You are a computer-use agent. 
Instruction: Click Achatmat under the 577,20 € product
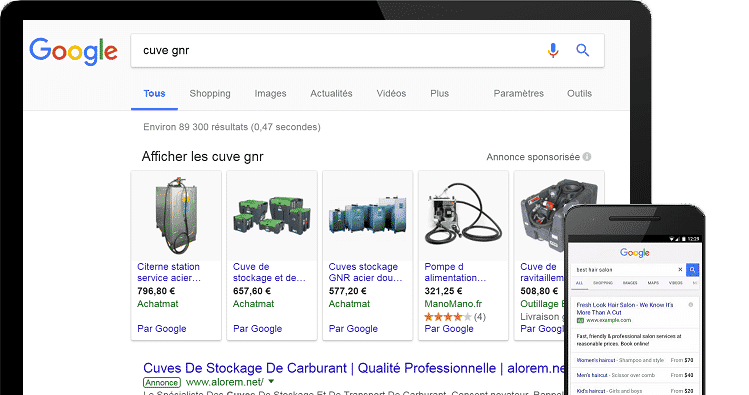point(349,304)
